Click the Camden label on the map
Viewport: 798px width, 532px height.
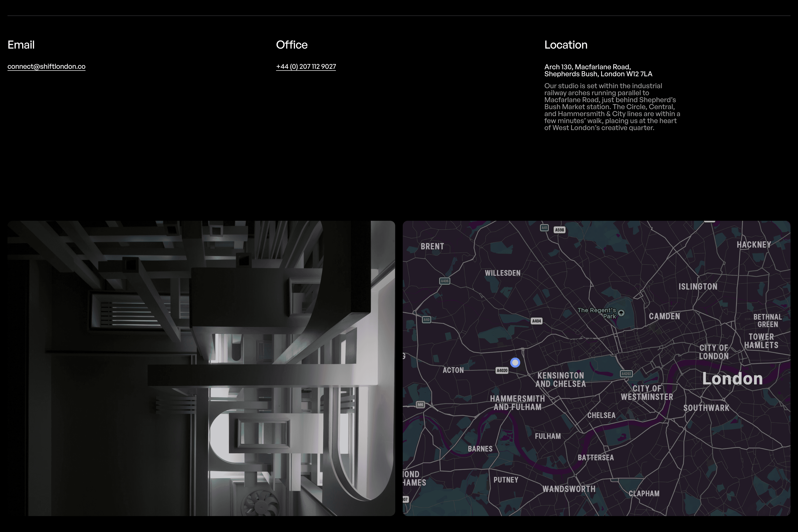click(x=664, y=316)
